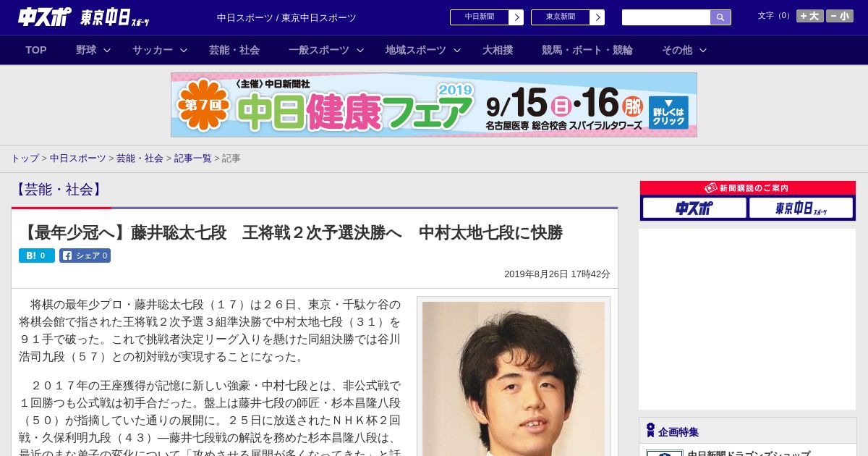Expand the 野球 dropdown chevron
This screenshot has width=868, height=456.
tap(107, 50)
